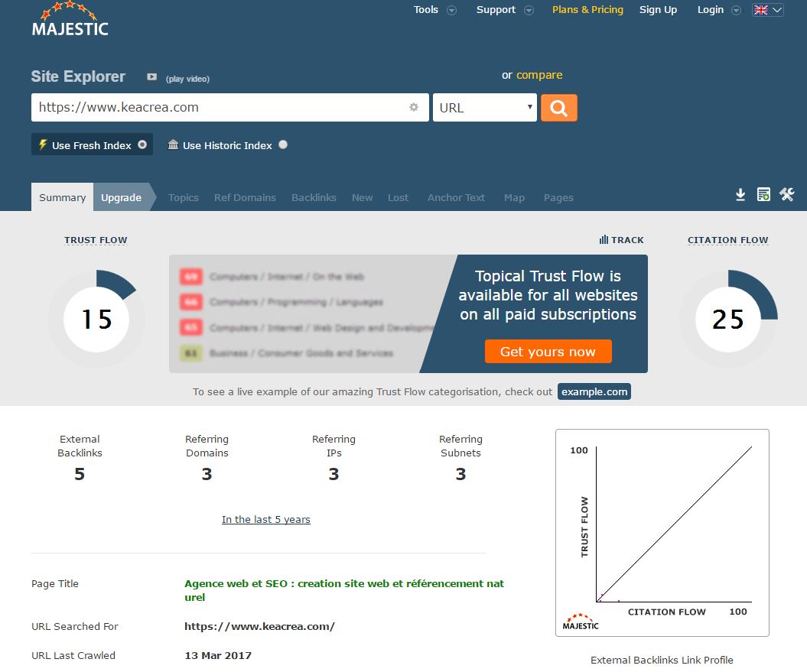Open the Support menu

click(496, 10)
